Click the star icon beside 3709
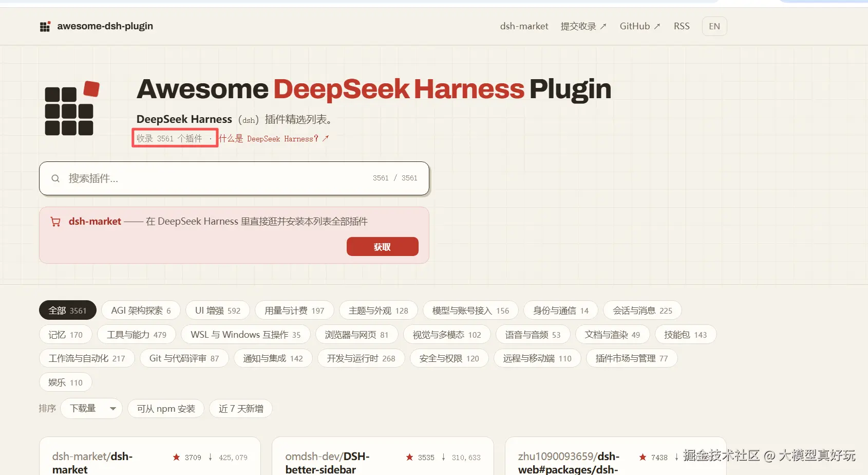The image size is (868, 475). [x=177, y=457]
